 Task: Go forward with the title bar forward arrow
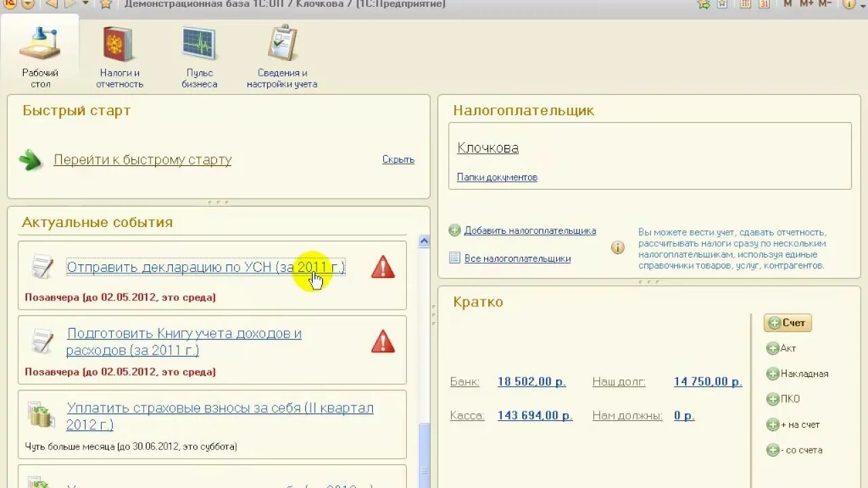(70, 4)
